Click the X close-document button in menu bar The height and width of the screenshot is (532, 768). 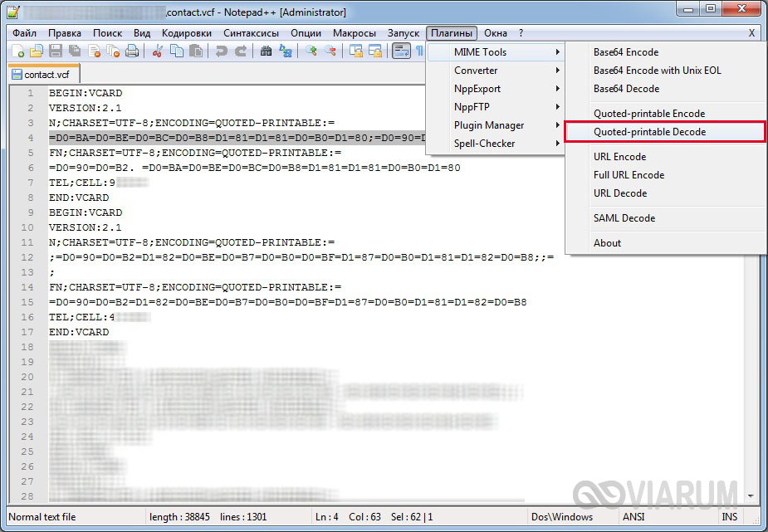coord(751,33)
